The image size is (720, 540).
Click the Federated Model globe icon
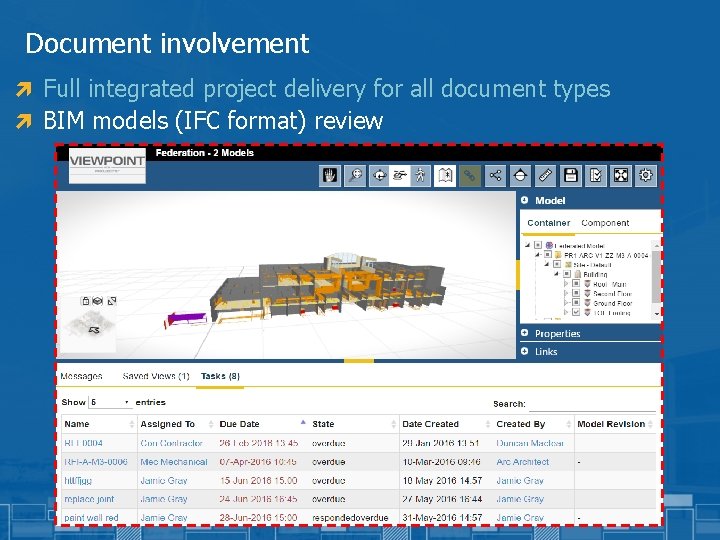pos(549,246)
